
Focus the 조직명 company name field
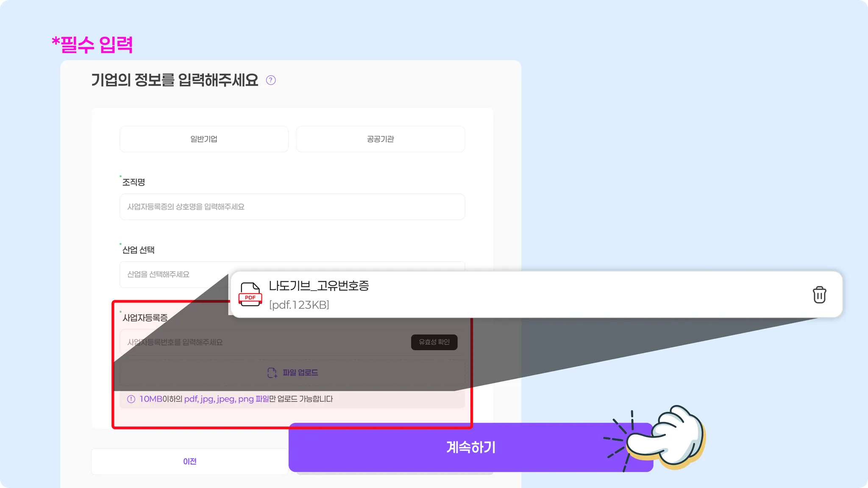pyautogui.click(x=292, y=207)
